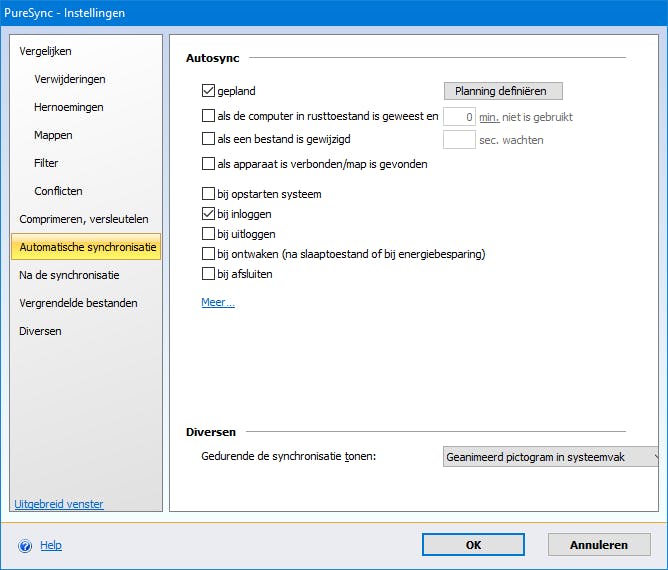Open the 'Meer...' link
This screenshot has height=570, width=668.
pos(218,302)
